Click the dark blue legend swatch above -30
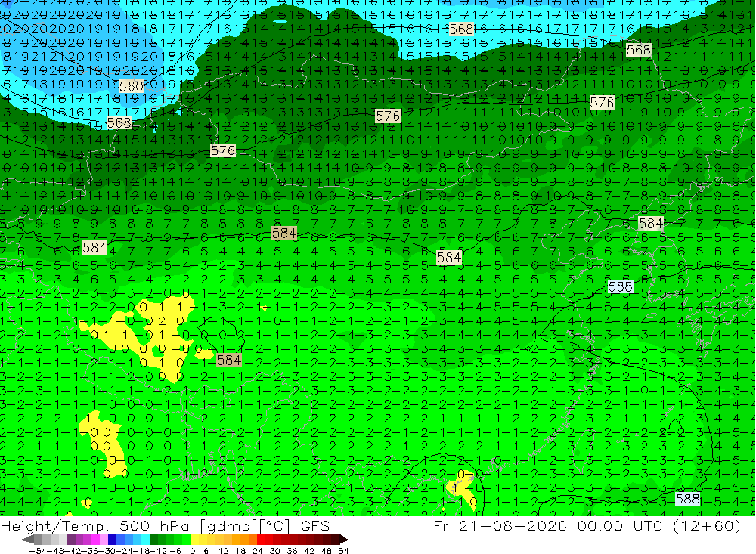The image size is (756, 554). [112, 539]
